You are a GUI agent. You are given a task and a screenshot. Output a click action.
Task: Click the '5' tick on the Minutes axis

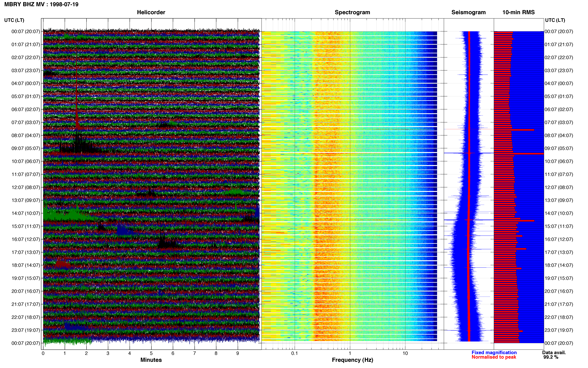click(x=151, y=353)
